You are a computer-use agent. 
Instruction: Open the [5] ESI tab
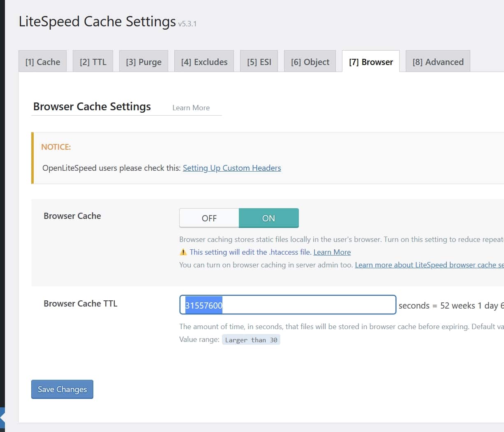coord(259,62)
